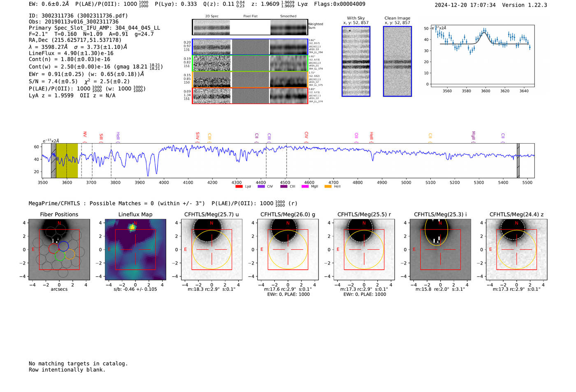Image resolution: width=576 pixels, height=392 pixels.
Task: Click the 2D Spec column header
Action: click(x=211, y=16)
